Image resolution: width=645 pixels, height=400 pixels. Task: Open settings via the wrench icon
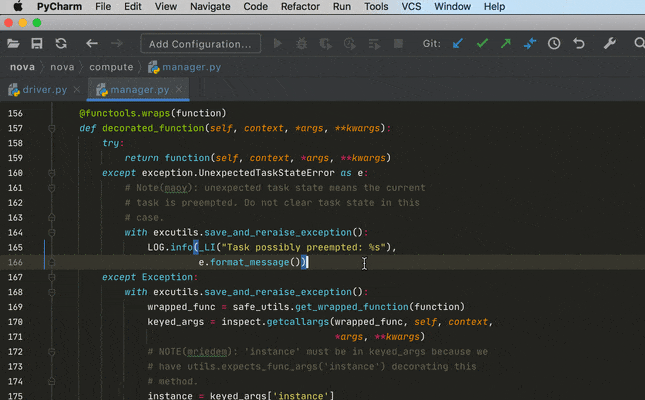(x=610, y=44)
